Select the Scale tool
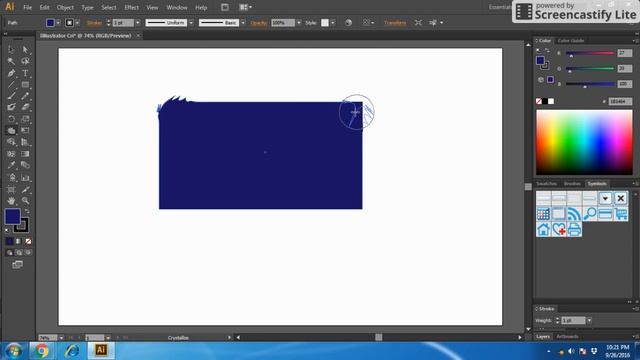The image size is (640, 360). pos(25,119)
